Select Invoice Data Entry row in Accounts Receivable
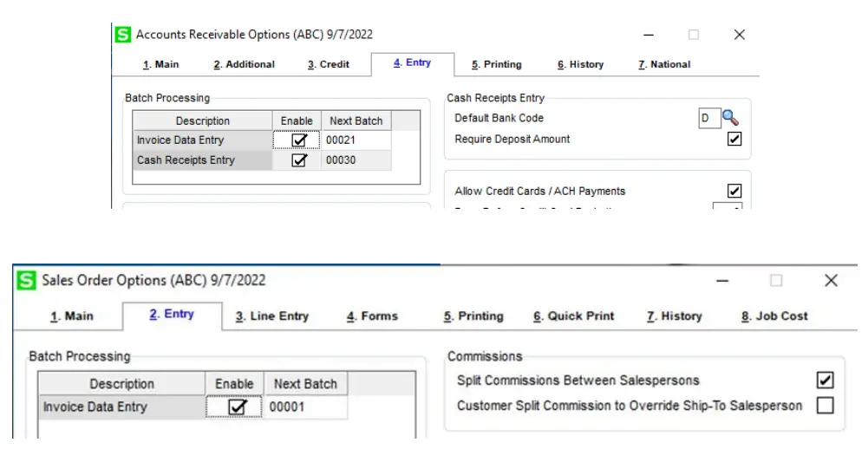Screen dimensions: 868x462 coord(202,140)
